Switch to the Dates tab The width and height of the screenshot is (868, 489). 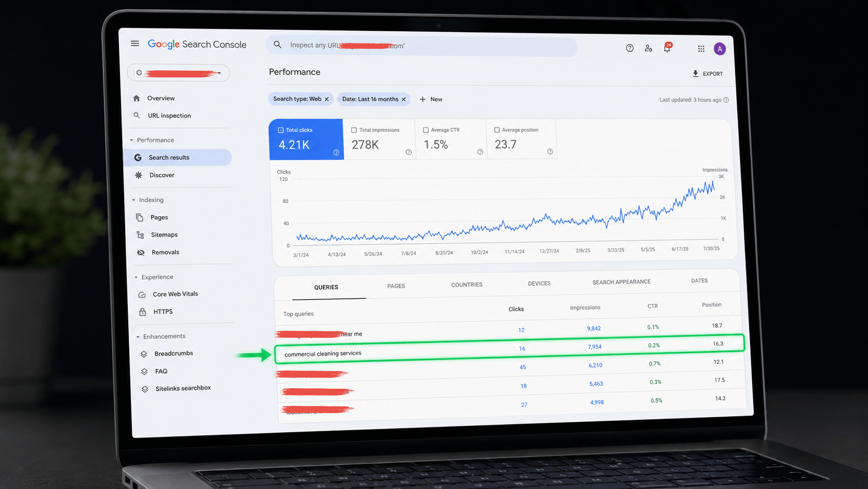(x=699, y=281)
